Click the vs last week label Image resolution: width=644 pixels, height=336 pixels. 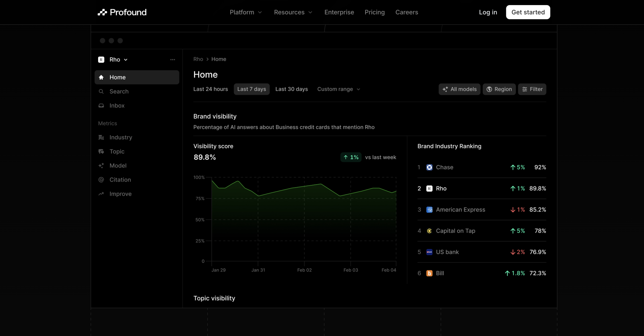point(380,157)
